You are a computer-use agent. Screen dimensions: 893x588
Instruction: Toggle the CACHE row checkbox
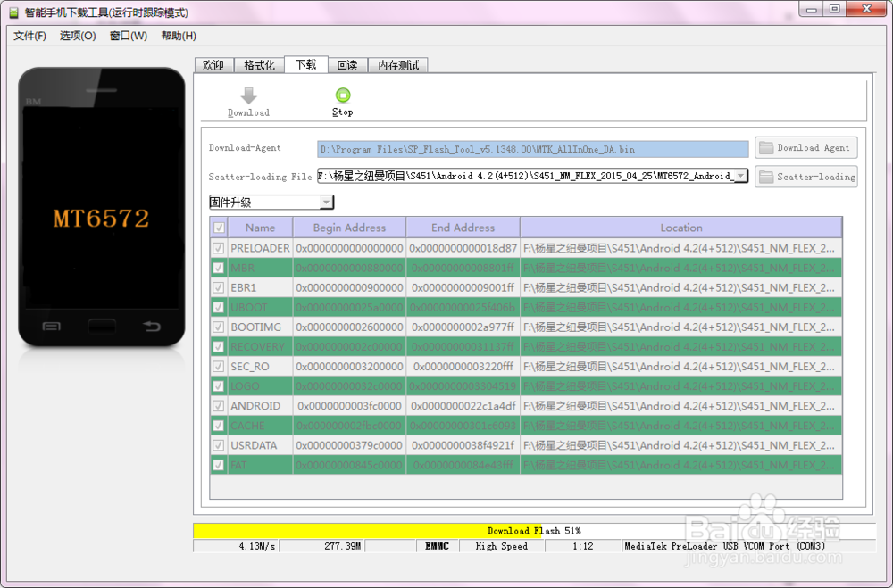(x=218, y=426)
